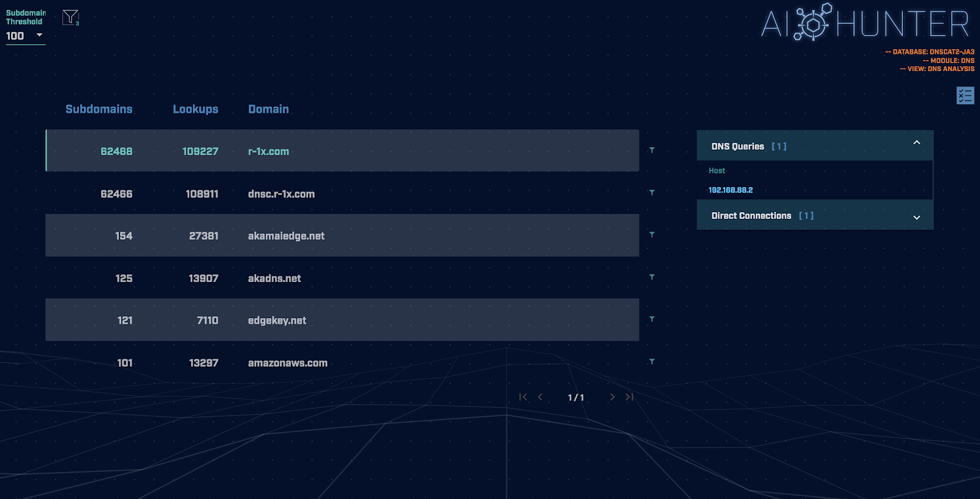
Task: Click lookups value 13907
Action: click(203, 278)
